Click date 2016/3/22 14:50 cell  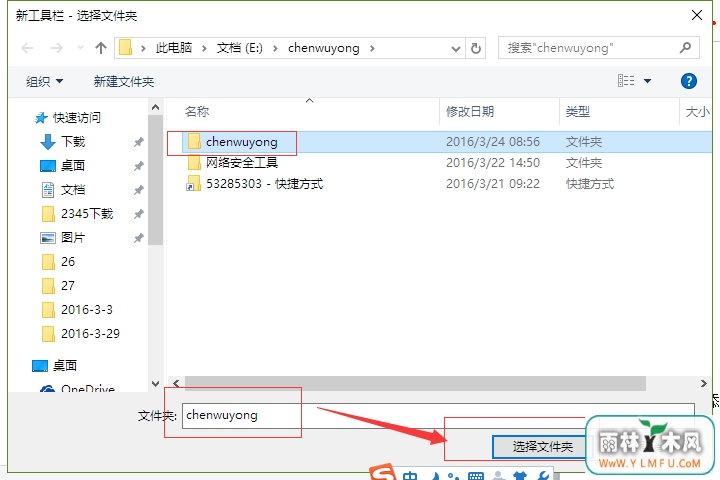493,163
